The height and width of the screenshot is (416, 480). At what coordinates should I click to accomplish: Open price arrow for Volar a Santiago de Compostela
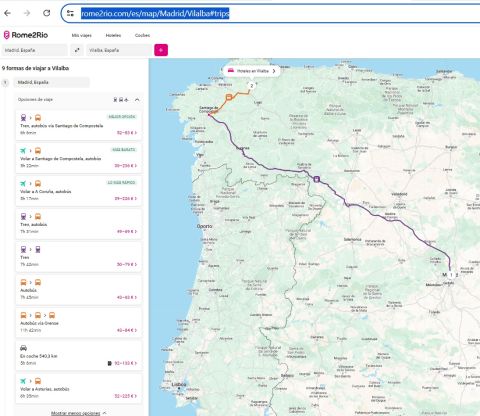(136, 166)
